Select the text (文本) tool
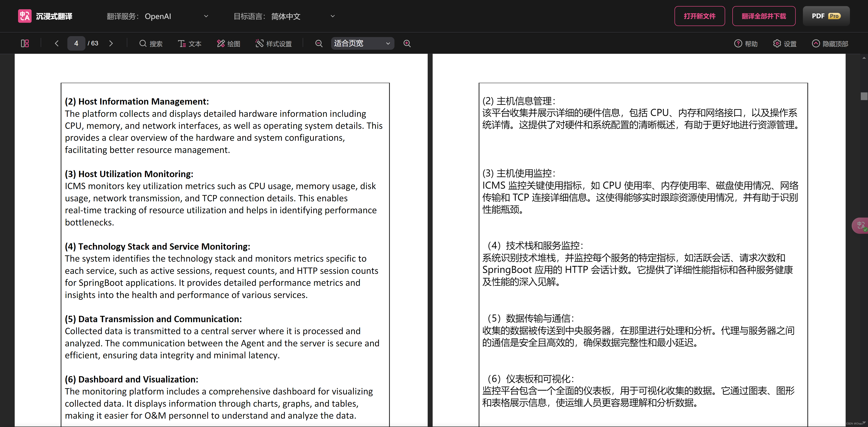 click(x=189, y=43)
